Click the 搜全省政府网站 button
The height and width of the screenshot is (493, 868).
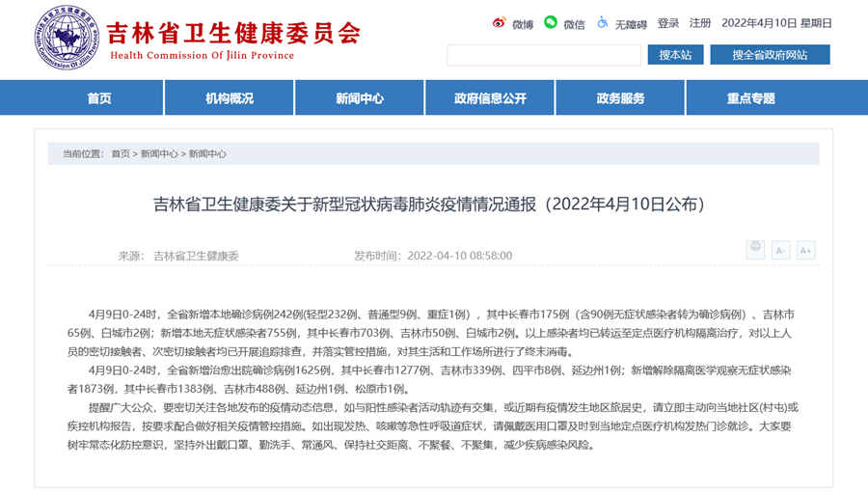coord(770,55)
